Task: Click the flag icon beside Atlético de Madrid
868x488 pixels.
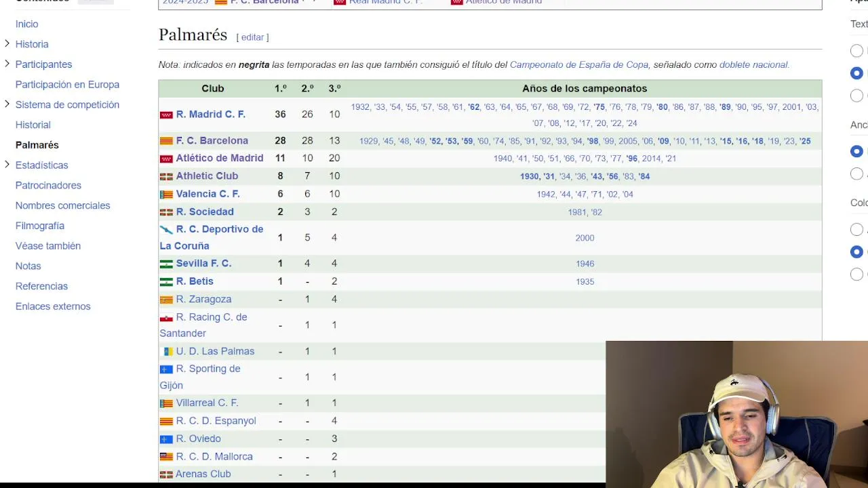Action: 166,159
